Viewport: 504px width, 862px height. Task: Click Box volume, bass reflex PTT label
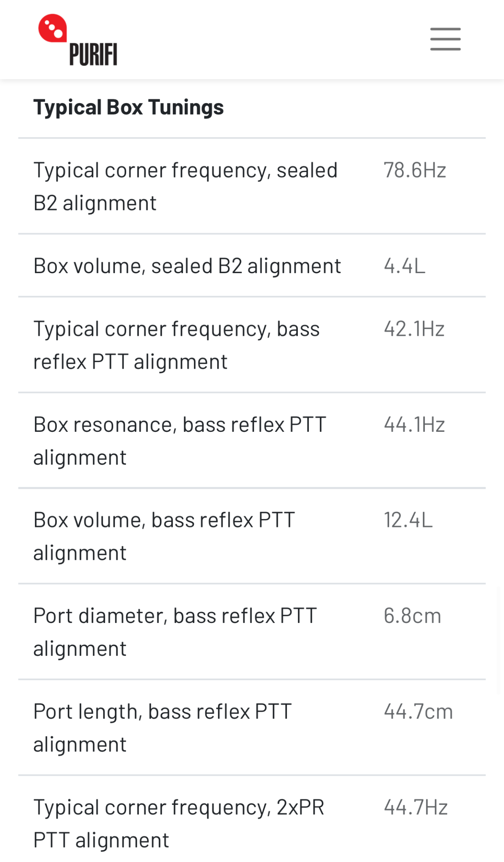164,536
